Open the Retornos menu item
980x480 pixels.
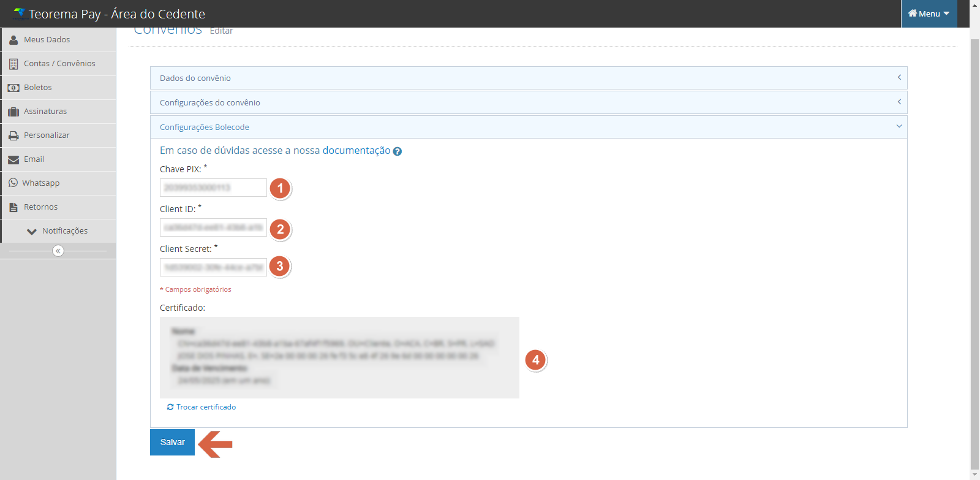coord(58,207)
